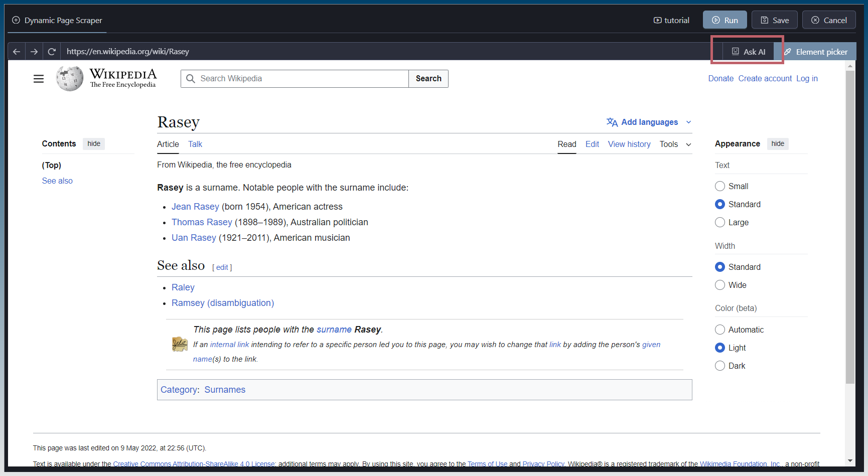Select Small text size
The image size is (868, 476).
point(720,186)
